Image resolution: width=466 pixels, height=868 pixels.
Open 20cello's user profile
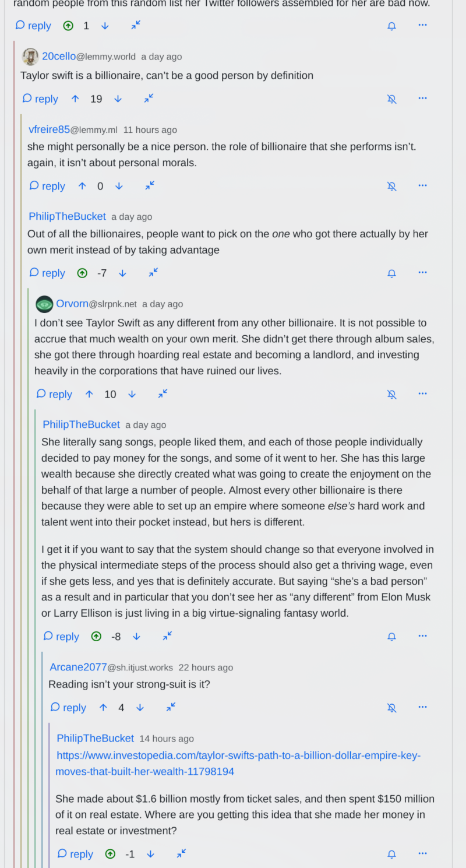[x=58, y=56]
